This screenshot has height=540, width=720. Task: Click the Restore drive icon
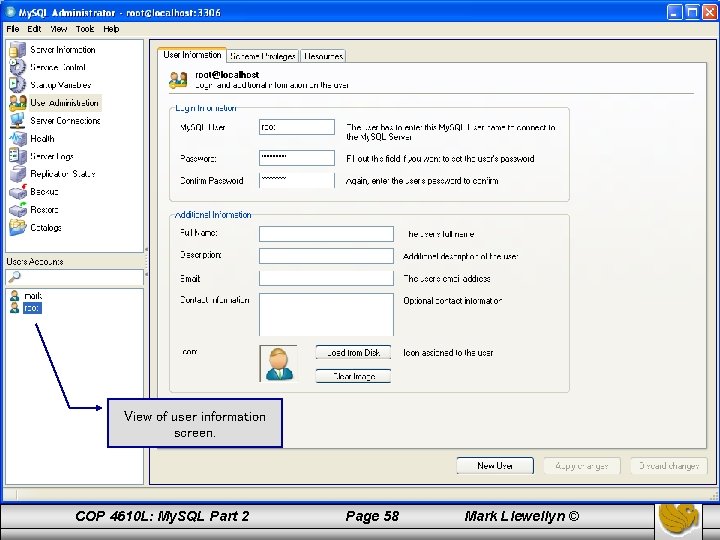point(17,209)
